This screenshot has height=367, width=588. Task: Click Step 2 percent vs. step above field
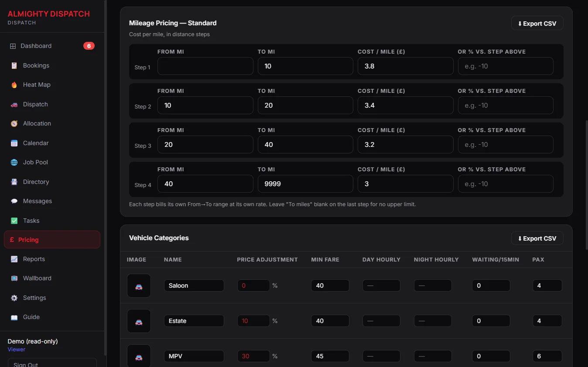[506, 105]
